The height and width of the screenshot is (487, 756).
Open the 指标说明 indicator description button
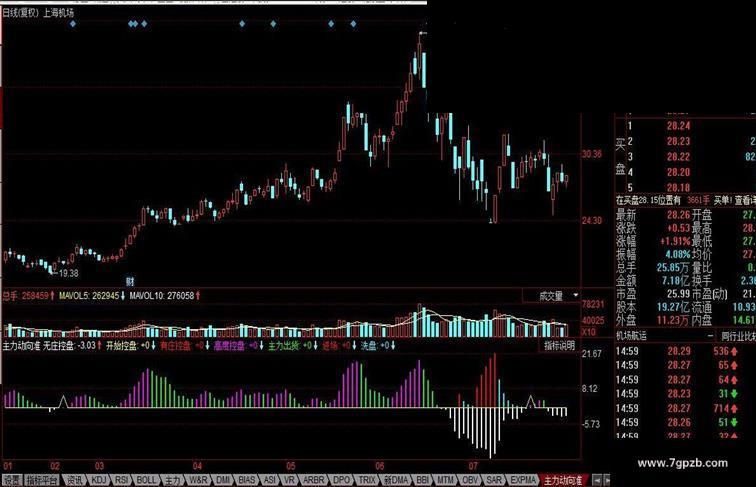pyautogui.click(x=559, y=345)
